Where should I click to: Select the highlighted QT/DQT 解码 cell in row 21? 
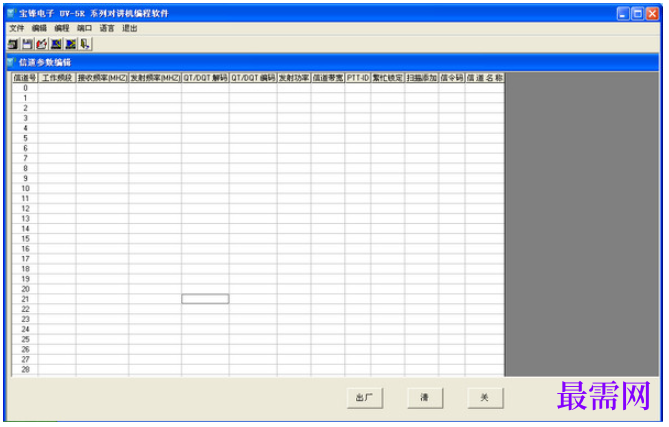pyautogui.click(x=205, y=299)
